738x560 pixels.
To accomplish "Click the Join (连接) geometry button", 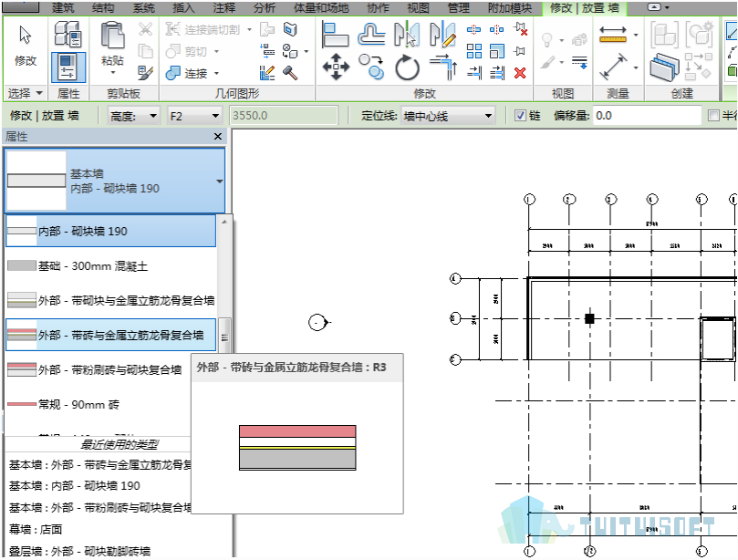I will (186, 73).
